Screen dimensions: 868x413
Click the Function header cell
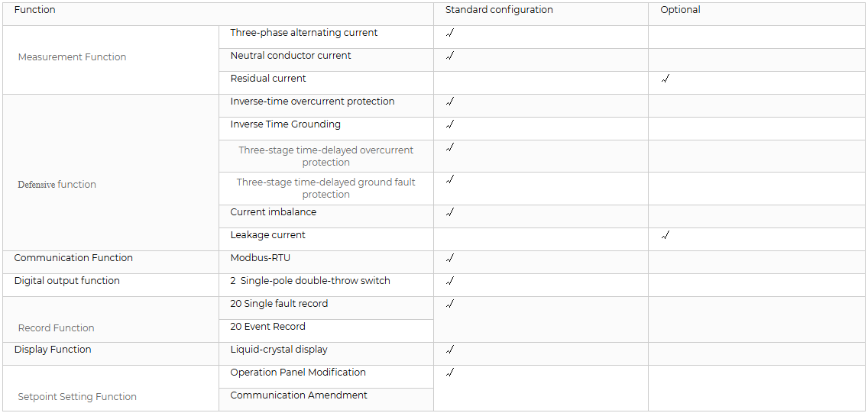pyautogui.click(x=218, y=15)
